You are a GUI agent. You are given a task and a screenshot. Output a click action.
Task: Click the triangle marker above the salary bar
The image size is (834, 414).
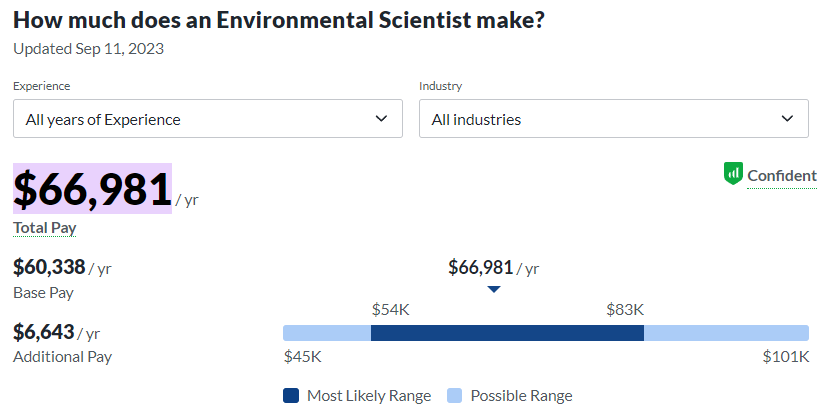[x=493, y=289]
